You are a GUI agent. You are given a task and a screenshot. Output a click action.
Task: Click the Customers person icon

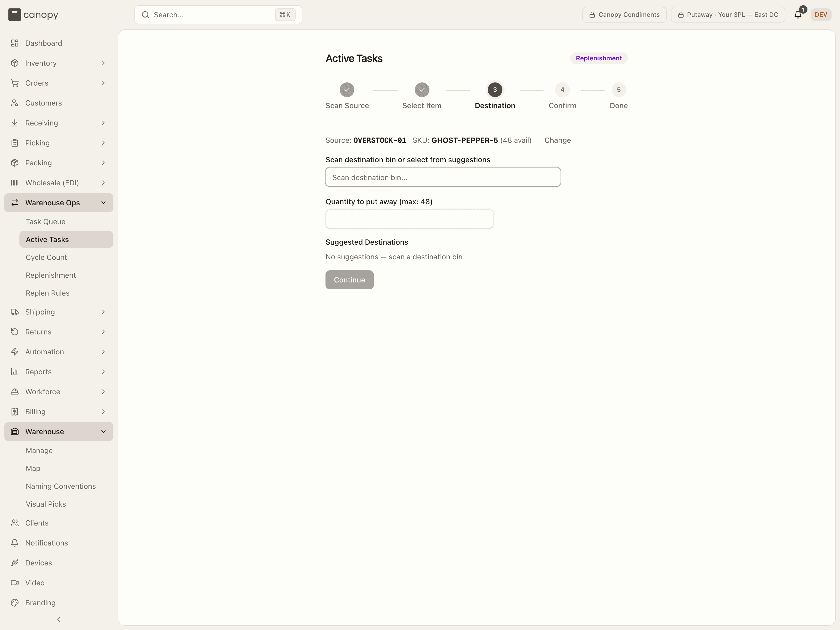tap(15, 103)
